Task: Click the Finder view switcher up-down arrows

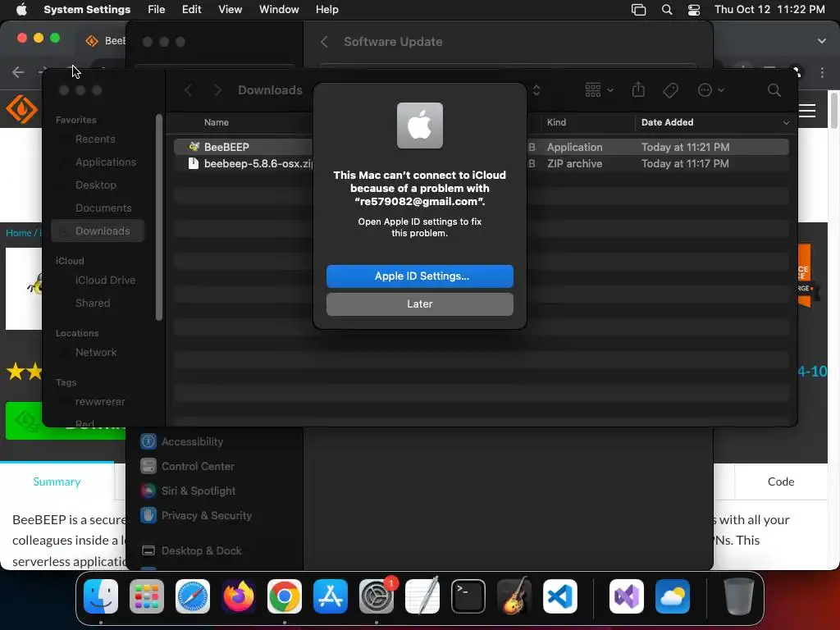Action: (x=536, y=90)
